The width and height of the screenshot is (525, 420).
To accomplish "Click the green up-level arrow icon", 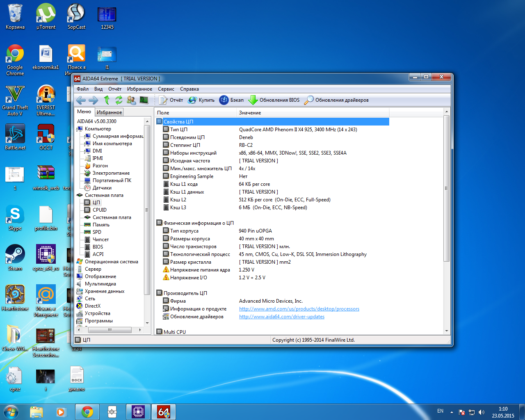I will pos(107,100).
